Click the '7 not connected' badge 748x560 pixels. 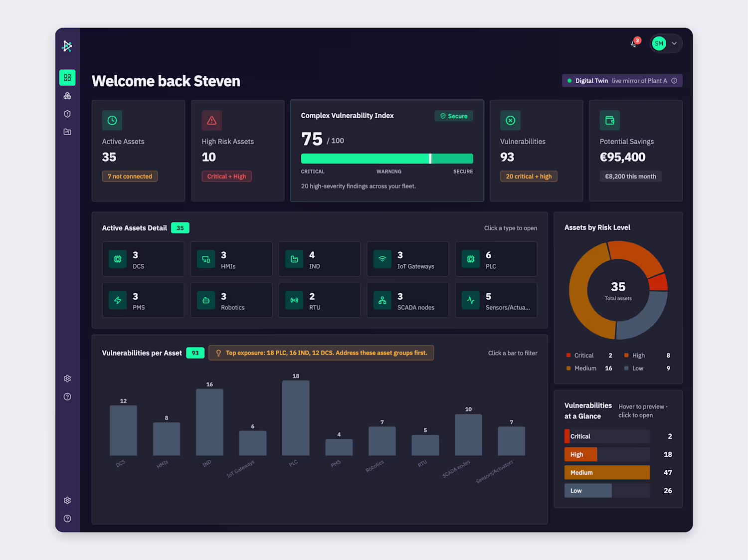pos(130,177)
